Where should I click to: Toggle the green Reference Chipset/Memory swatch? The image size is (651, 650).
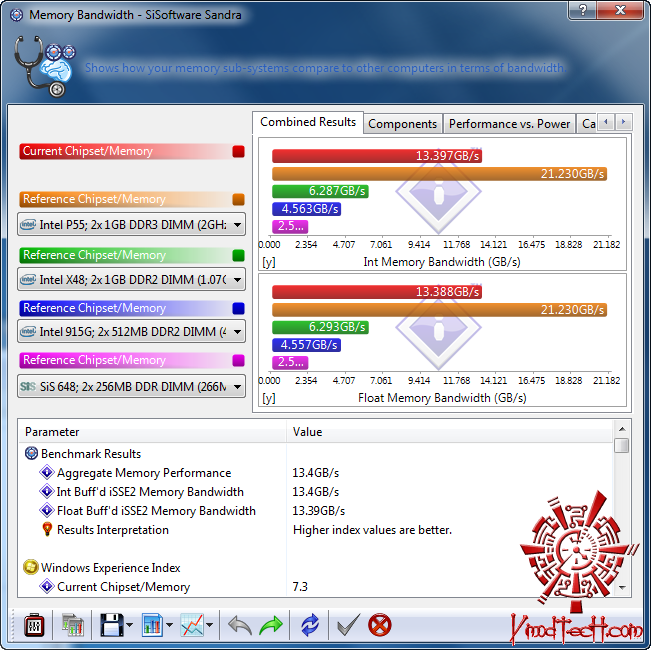[x=238, y=255]
